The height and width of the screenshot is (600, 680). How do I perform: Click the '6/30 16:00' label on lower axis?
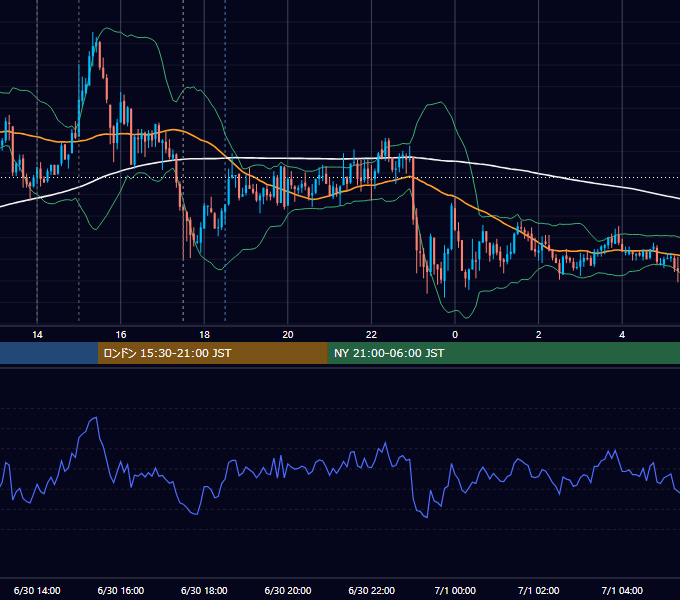(121, 590)
